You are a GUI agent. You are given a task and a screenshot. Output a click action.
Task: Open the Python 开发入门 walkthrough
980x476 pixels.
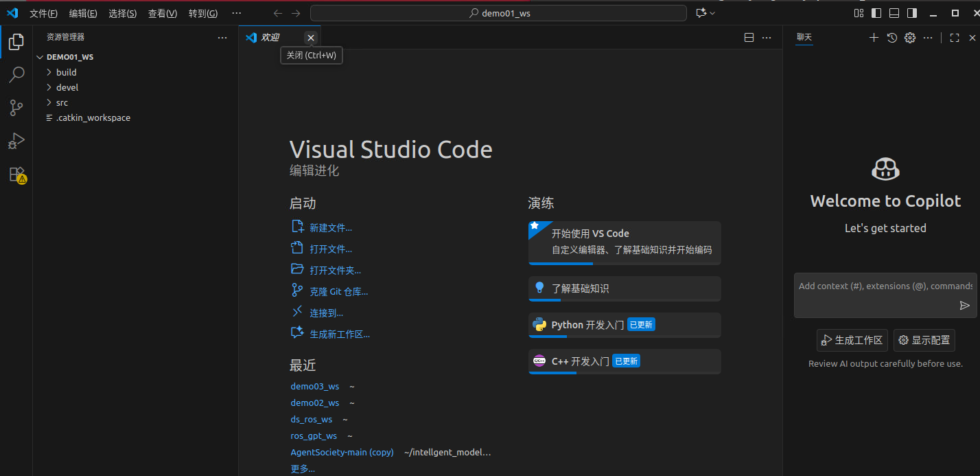pos(625,325)
